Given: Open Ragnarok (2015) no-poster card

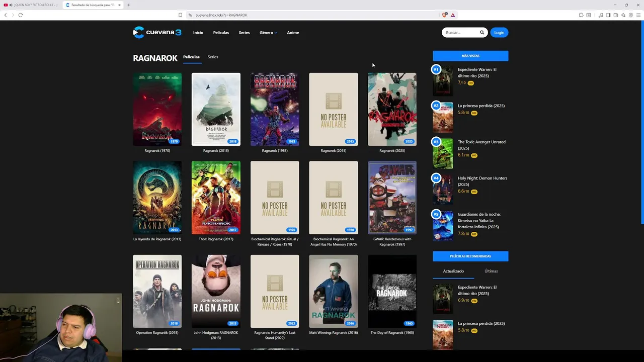Looking at the screenshot, I should 334,109.
